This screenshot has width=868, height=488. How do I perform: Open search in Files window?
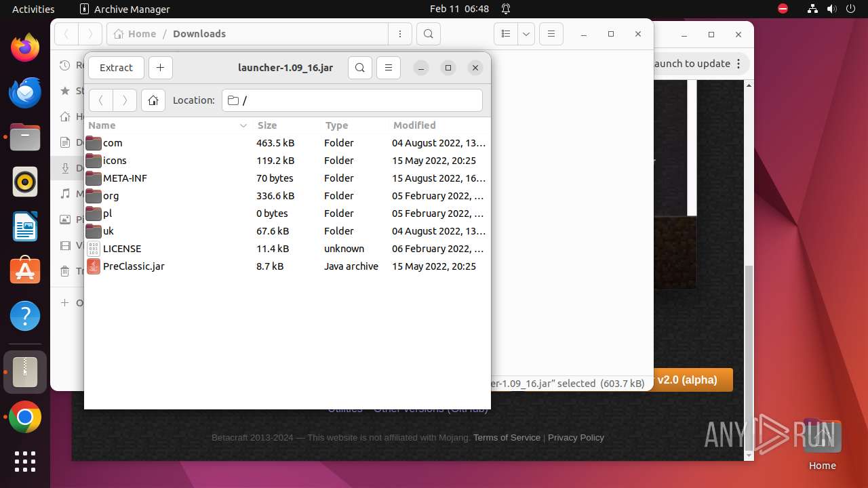428,34
